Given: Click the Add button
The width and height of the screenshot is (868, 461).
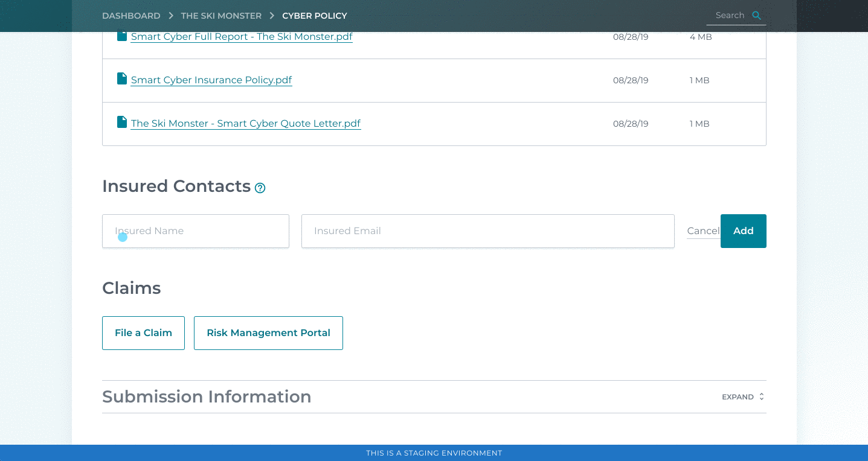Looking at the screenshot, I should tap(744, 231).
